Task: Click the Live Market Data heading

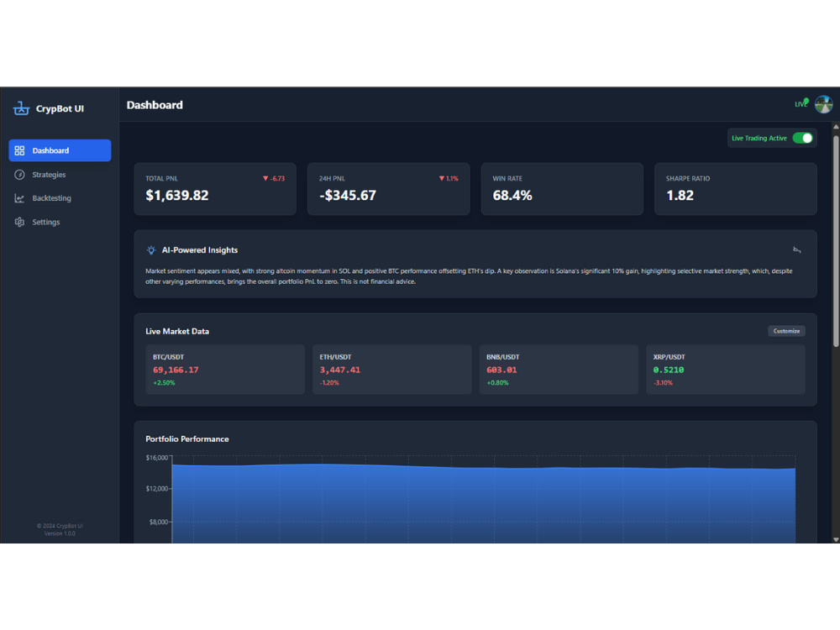Action: pos(177,332)
